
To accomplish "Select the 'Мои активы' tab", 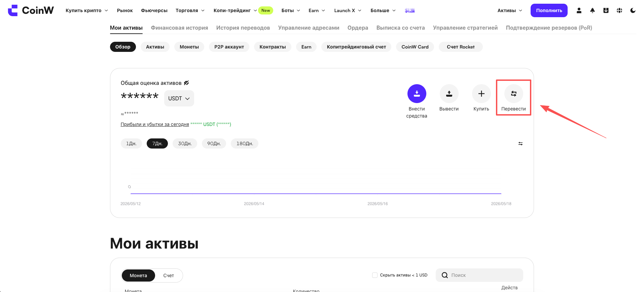I will [x=126, y=28].
